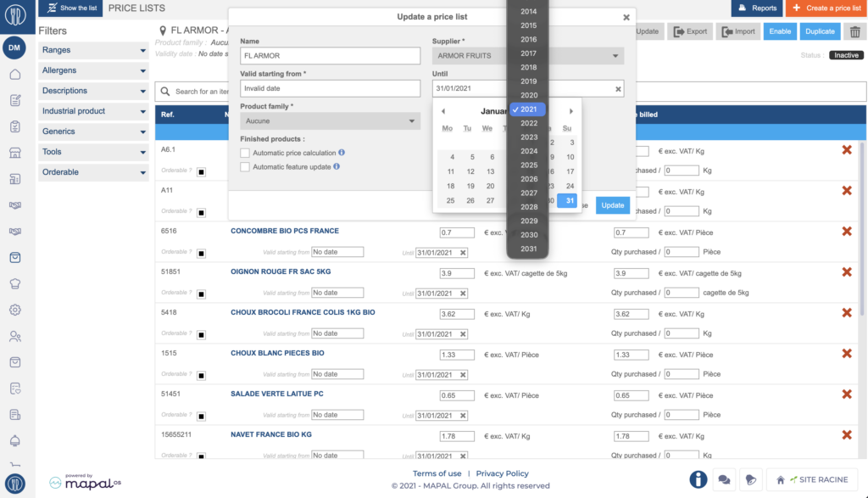Viewport: 868px width, 498px height.
Task: Open the Reports button
Action: click(x=757, y=8)
